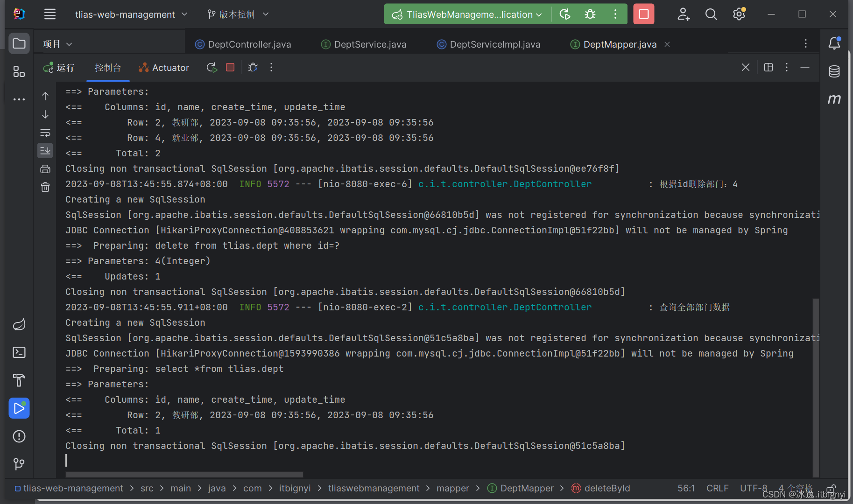This screenshot has height=504, width=853.
Task: Stop the running application red button
Action: point(644,14)
